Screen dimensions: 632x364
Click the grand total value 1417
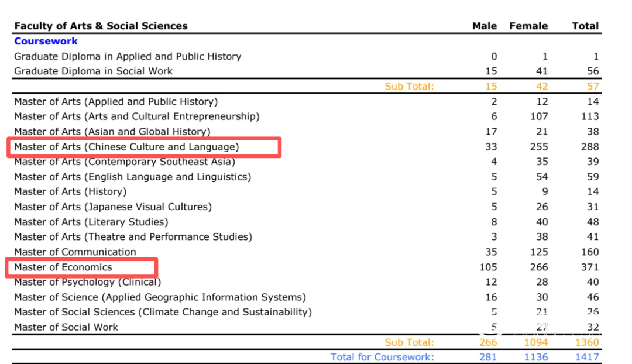(587, 357)
